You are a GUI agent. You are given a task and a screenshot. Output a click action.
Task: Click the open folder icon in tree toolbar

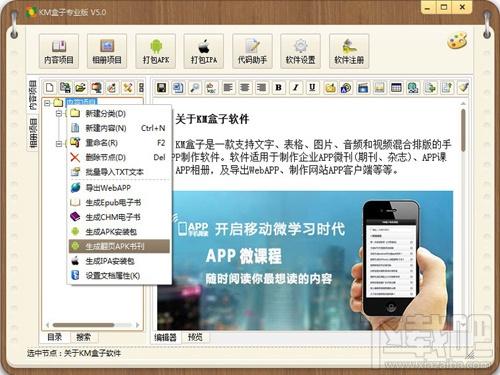80,88
